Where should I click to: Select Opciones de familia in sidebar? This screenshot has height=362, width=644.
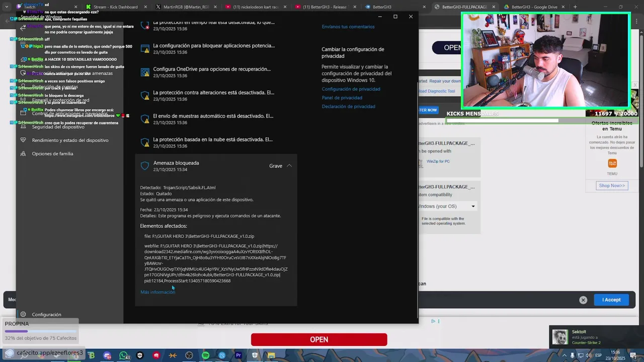(x=52, y=154)
